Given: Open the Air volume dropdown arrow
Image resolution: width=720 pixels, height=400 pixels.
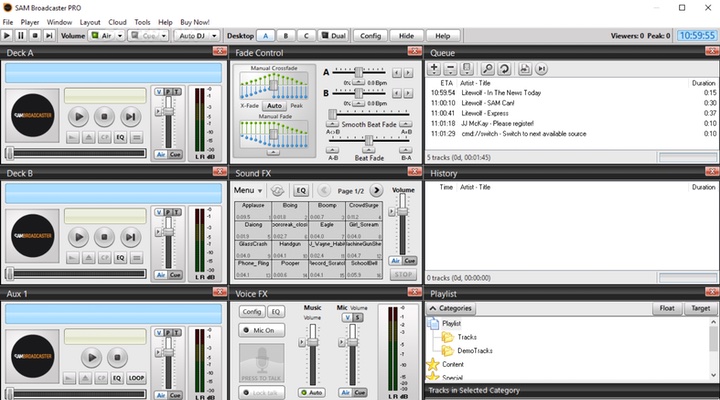Looking at the screenshot, I should 120,35.
